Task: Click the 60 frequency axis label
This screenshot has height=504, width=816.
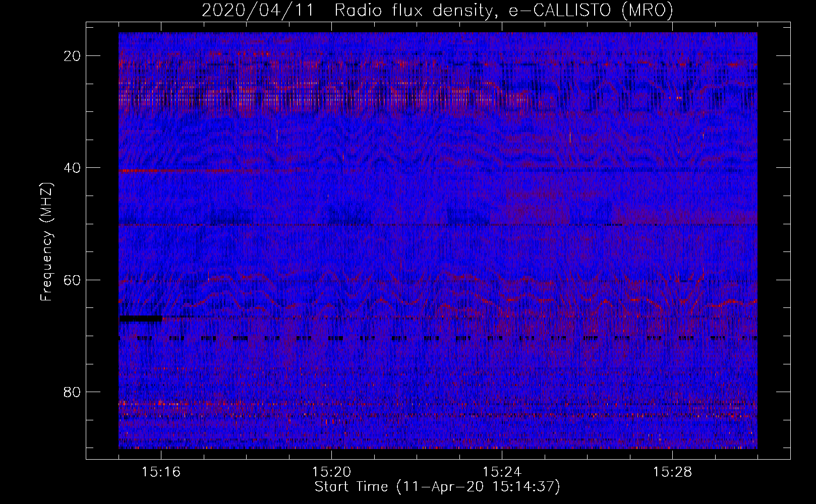Action: coord(73,280)
